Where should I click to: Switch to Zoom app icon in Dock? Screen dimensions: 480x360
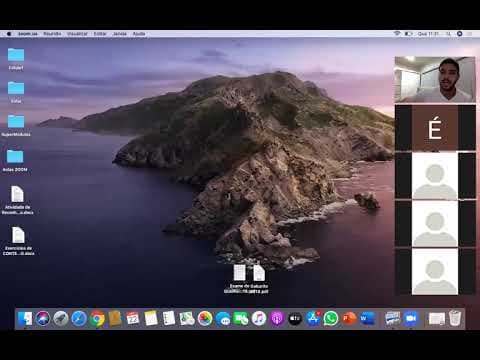[411, 319]
